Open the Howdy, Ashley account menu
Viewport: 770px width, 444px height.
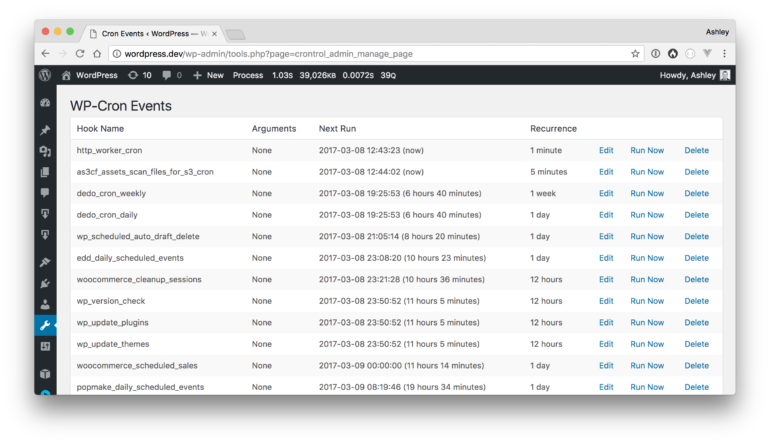(x=694, y=75)
